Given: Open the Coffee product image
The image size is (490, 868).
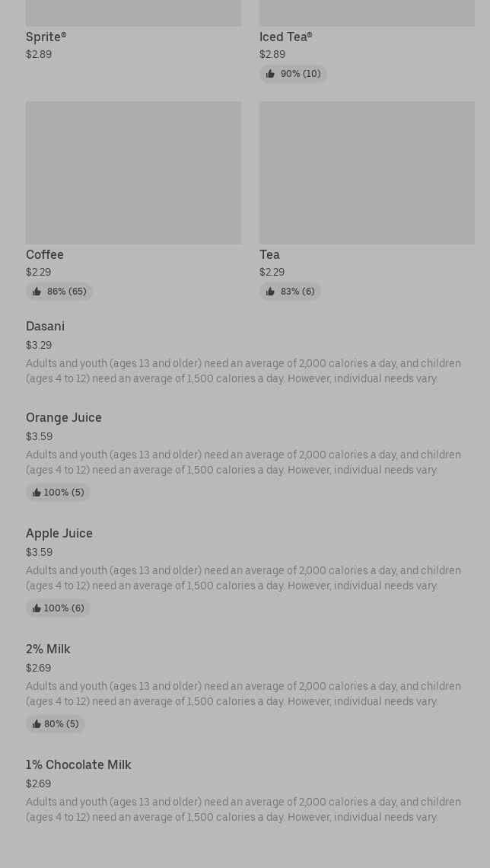Looking at the screenshot, I should (133, 173).
